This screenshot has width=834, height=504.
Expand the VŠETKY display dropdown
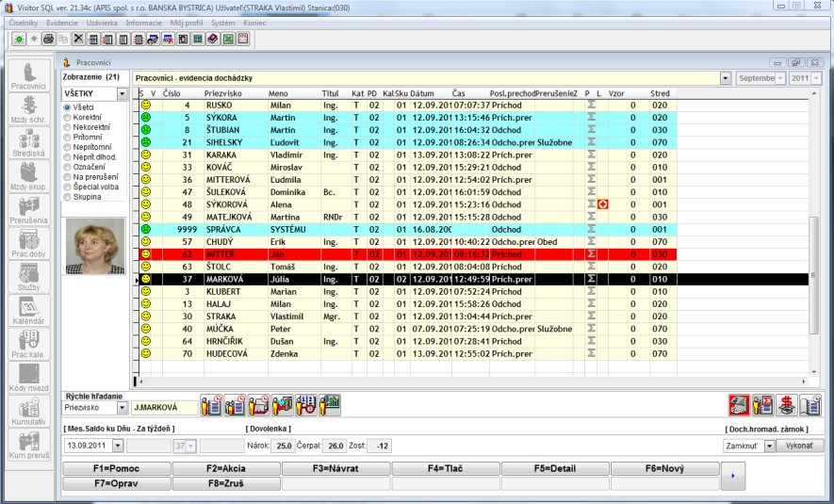tap(122, 94)
